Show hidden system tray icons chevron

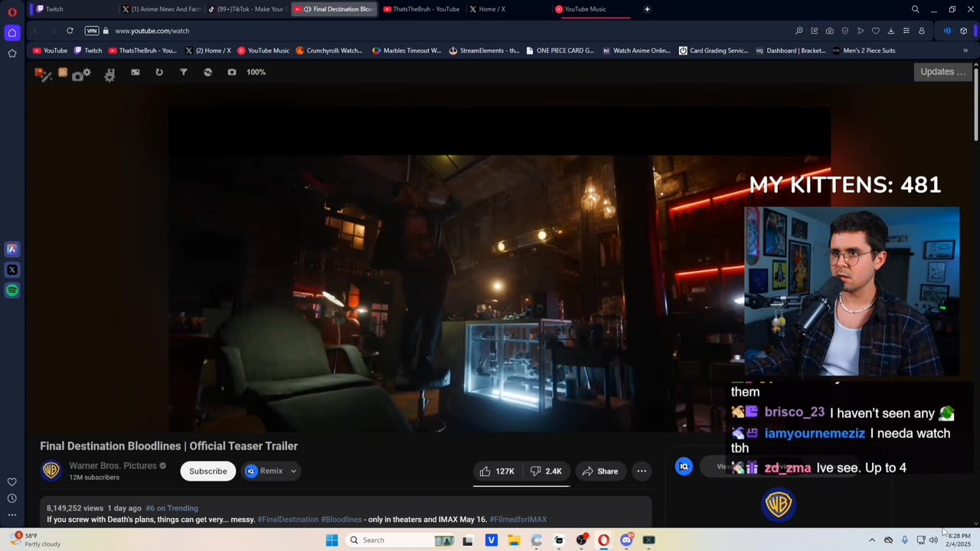click(x=871, y=540)
